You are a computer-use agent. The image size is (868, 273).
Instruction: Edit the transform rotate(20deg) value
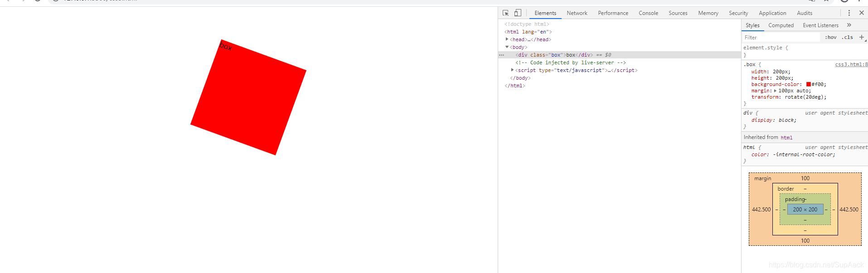coord(805,97)
